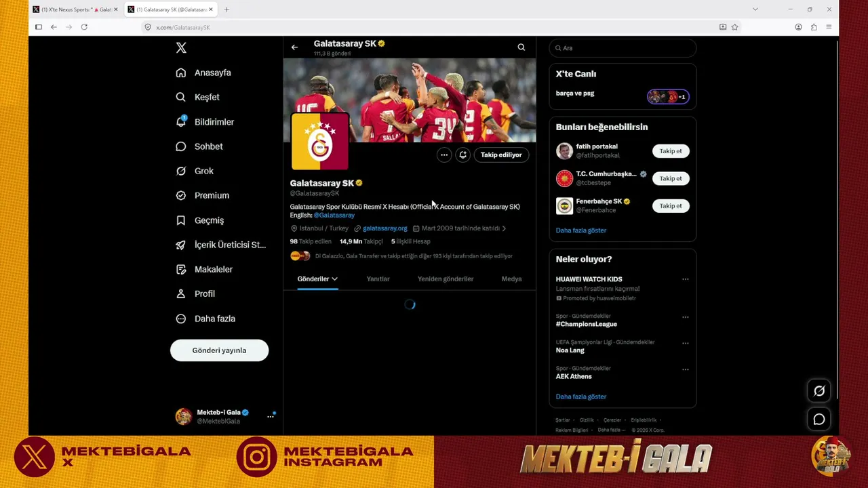
Task: Open the browser tab list chevron
Action: click(x=755, y=9)
